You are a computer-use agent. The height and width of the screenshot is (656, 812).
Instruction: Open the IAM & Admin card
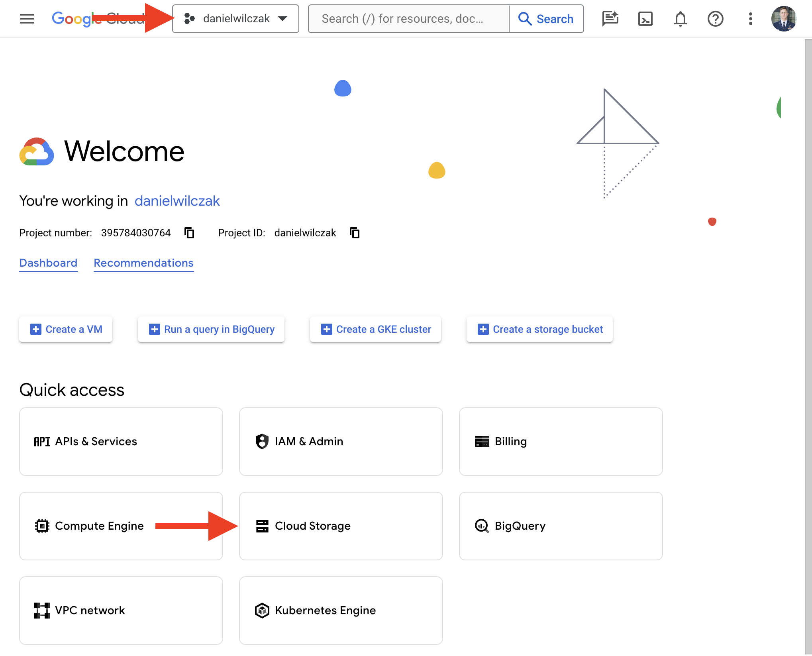click(x=341, y=442)
